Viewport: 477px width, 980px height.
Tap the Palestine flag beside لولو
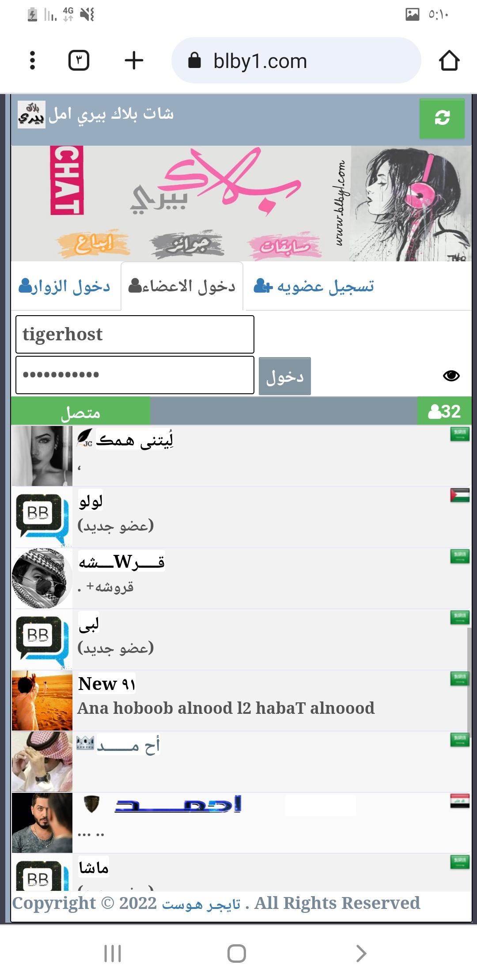tap(460, 495)
